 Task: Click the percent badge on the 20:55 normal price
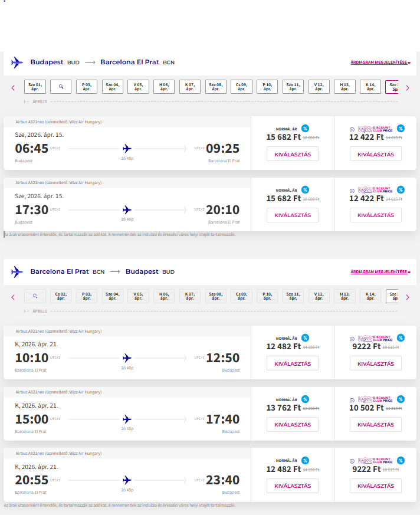coord(305,461)
